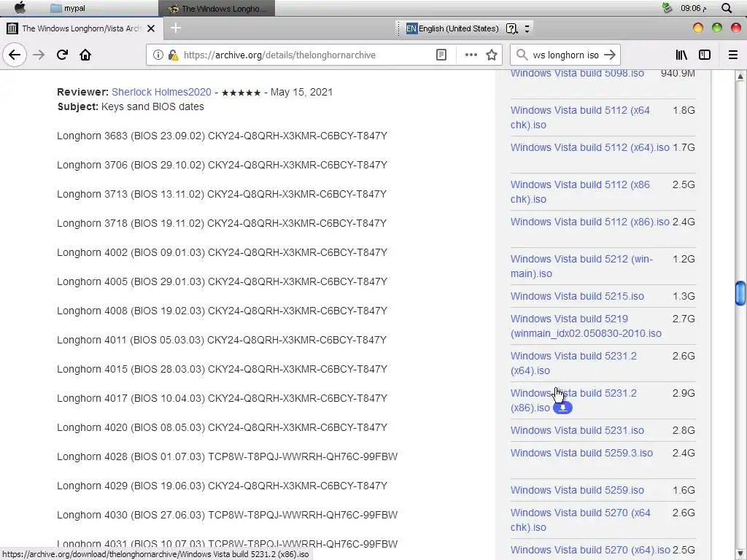The image size is (747, 560).
Task: Select The Windows Longhorn/Vista Archive browser tab
Action: [82, 28]
